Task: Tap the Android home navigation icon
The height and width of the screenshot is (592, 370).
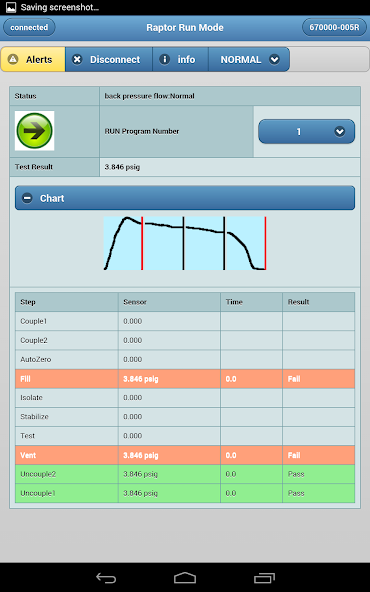Action: (x=185, y=578)
